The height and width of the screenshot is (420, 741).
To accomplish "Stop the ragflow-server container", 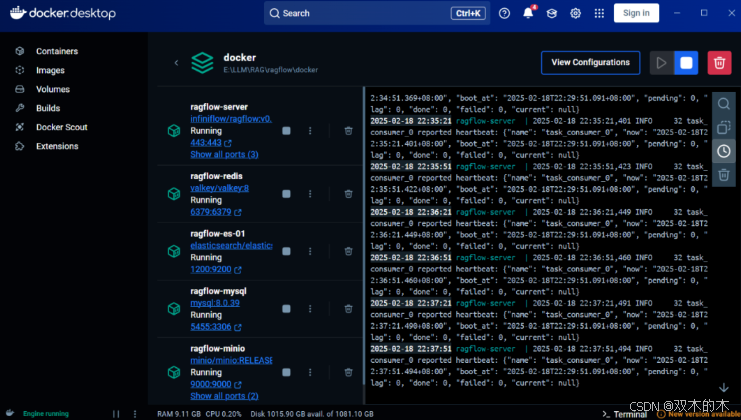I will click(x=286, y=131).
